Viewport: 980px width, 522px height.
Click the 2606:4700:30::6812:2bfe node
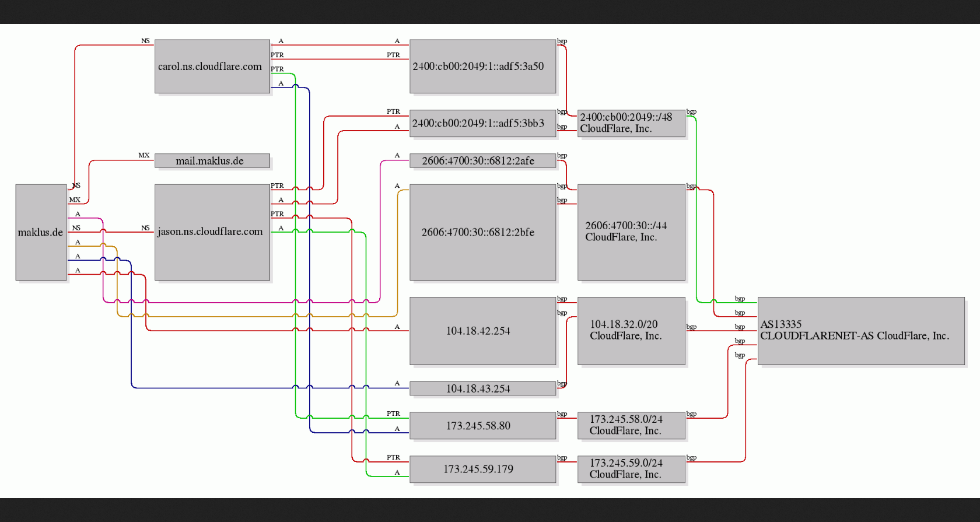(x=482, y=232)
